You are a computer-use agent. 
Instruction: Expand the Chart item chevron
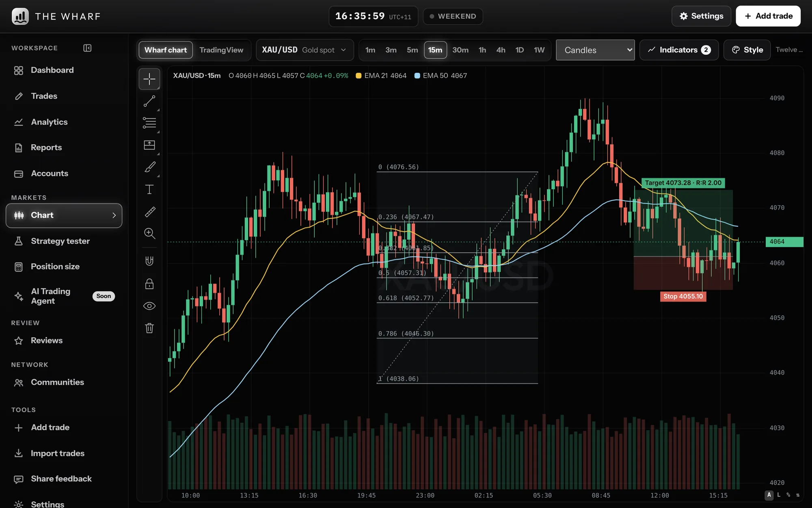click(x=114, y=215)
